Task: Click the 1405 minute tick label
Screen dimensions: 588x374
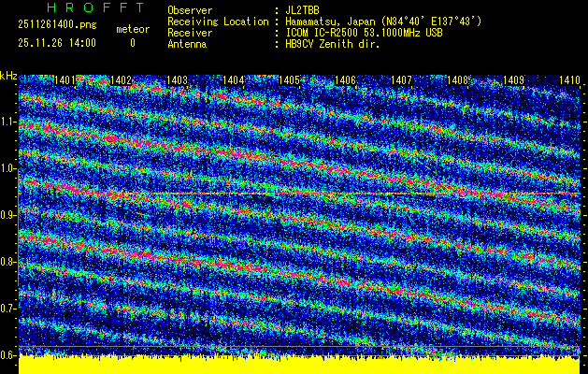Action: point(289,81)
